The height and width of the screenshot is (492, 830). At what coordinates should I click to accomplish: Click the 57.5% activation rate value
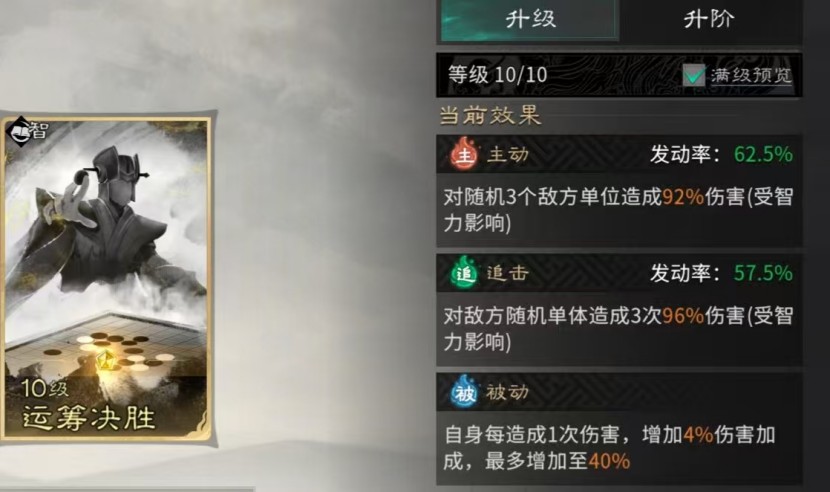tap(763, 273)
